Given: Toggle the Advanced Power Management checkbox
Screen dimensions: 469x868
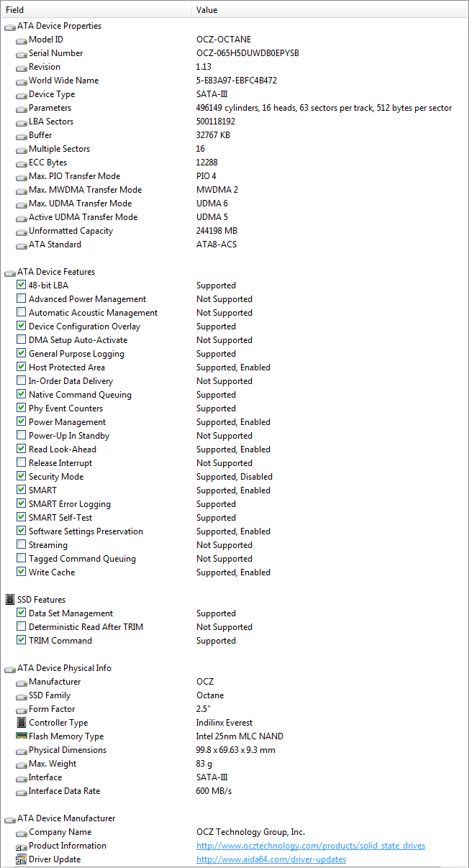Looking at the screenshot, I should (21, 299).
